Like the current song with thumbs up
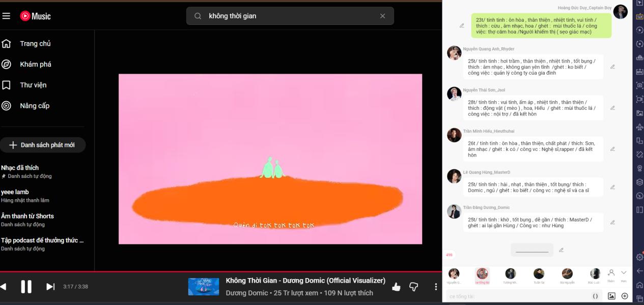Viewport: 644px width, 305px height. pyautogui.click(x=396, y=287)
